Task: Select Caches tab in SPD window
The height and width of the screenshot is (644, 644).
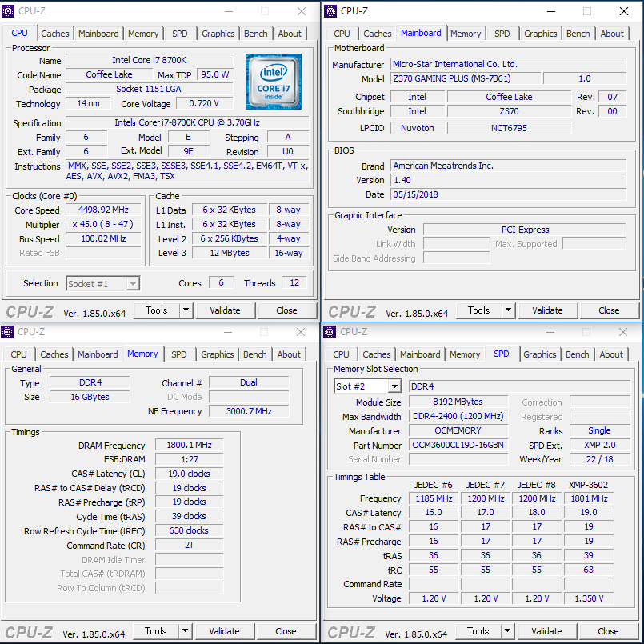Action: point(377,354)
